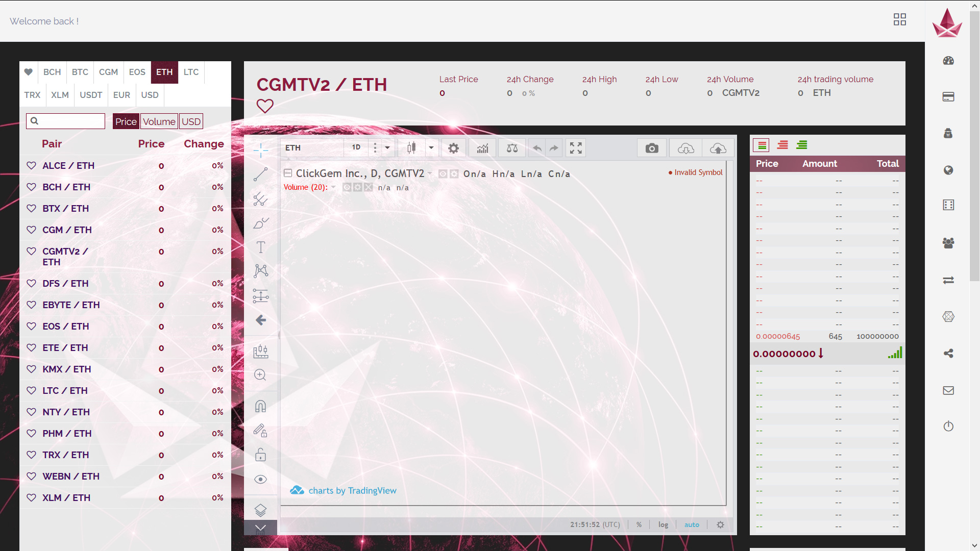Click the back arrow tool in chart sidebar
Viewport: 980px width, 551px height.
[x=261, y=320]
